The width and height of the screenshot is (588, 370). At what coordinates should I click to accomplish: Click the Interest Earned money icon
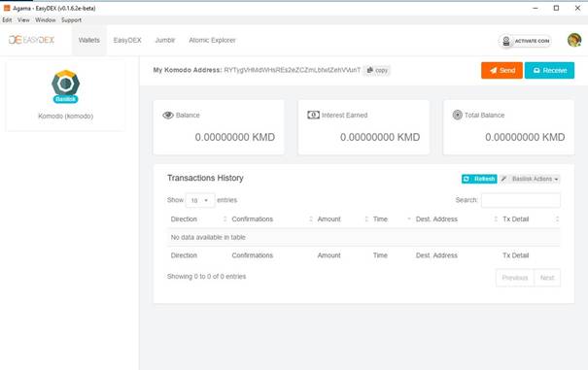click(313, 116)
